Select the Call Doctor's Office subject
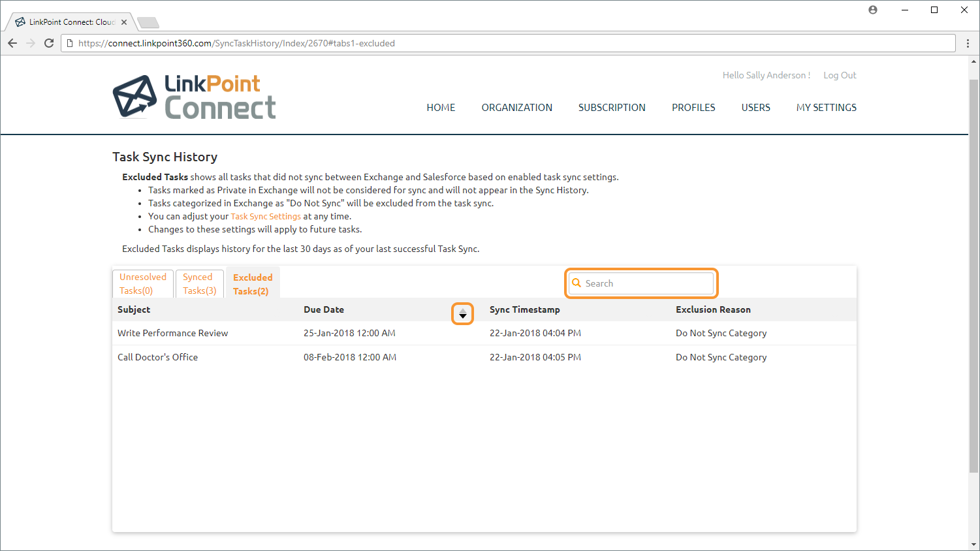This screenshot has height=551, width=980. coord(157,357)
